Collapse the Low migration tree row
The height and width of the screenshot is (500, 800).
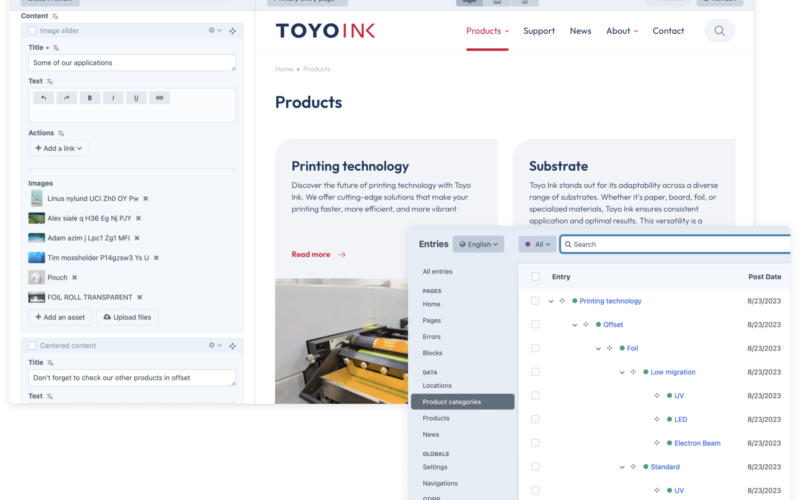pos(622,372)
